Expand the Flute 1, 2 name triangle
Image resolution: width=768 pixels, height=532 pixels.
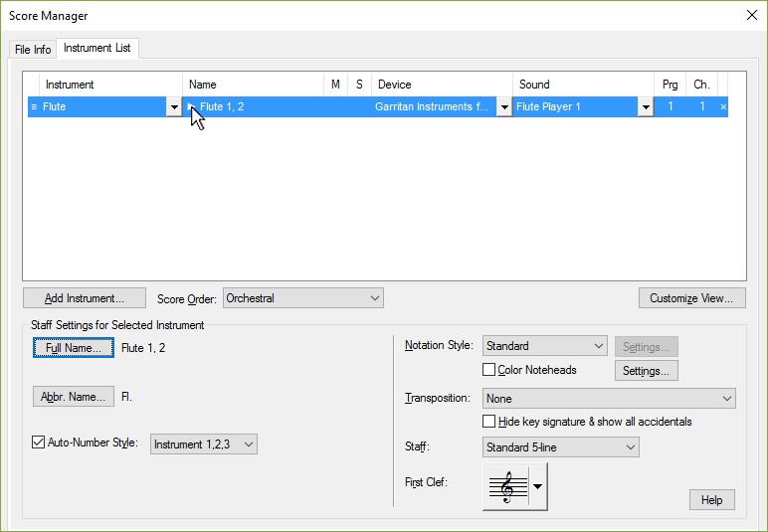click(x=192, y=106)
